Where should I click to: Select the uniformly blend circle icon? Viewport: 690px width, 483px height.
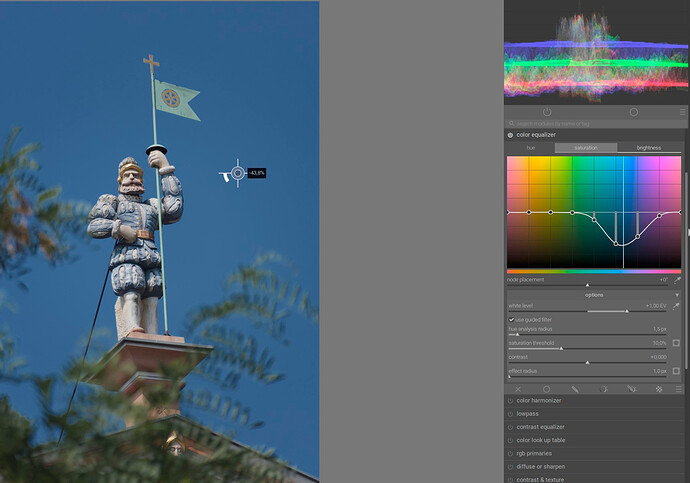546,389
